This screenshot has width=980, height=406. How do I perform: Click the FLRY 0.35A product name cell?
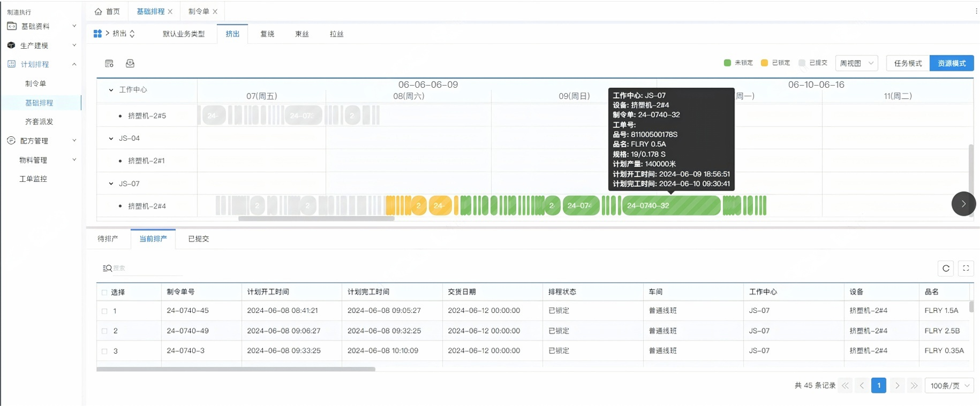click(944, 351)
